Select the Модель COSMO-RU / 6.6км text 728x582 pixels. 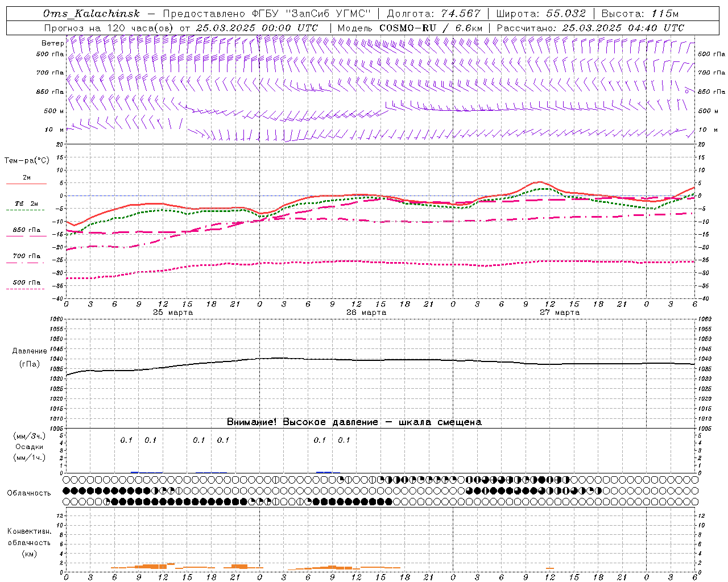click(410, 28)
